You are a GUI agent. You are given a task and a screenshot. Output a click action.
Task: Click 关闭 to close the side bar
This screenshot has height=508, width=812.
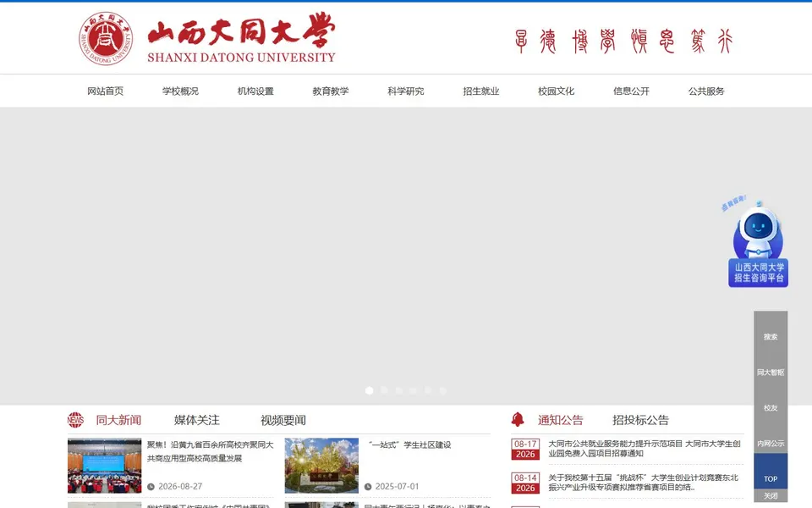771,495
